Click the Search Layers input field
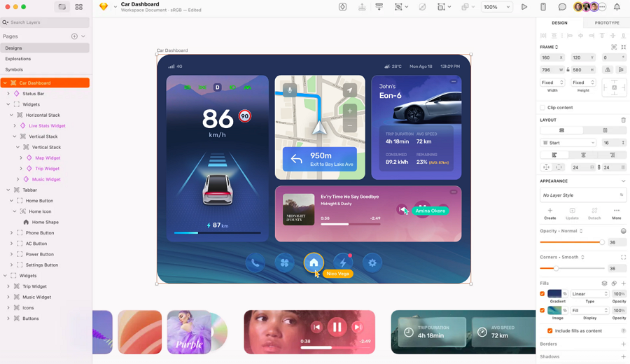Screen dimensions: 630x364 coord(45,22)
